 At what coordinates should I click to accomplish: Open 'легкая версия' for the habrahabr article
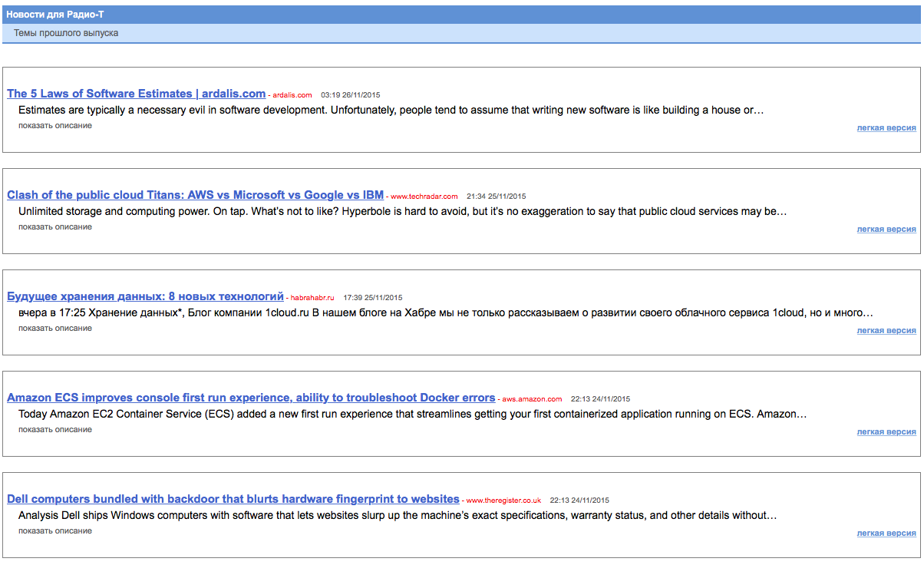point(886,331)
